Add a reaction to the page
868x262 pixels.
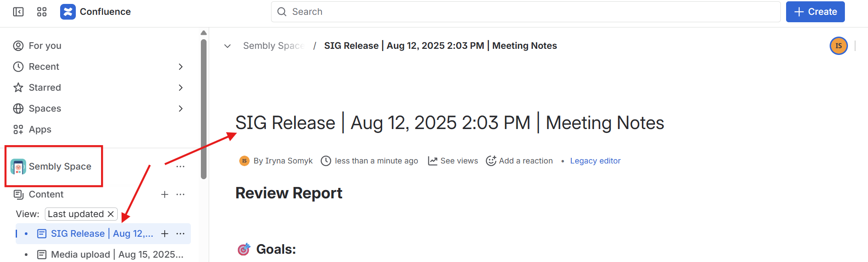click(519, 161)
